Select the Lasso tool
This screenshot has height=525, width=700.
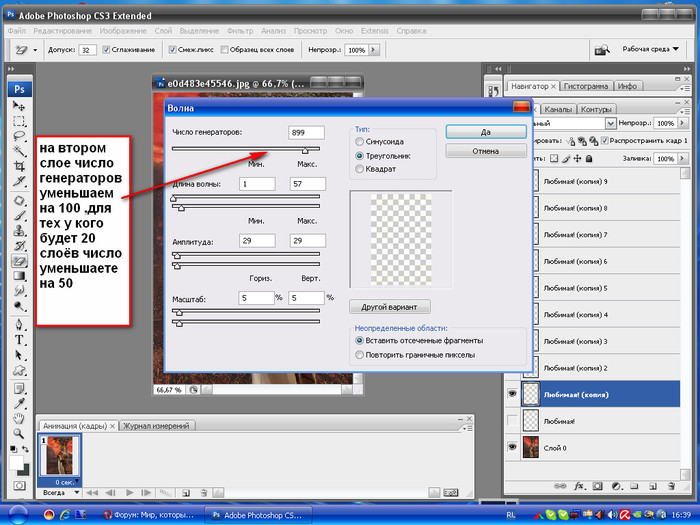coord(19,136)
